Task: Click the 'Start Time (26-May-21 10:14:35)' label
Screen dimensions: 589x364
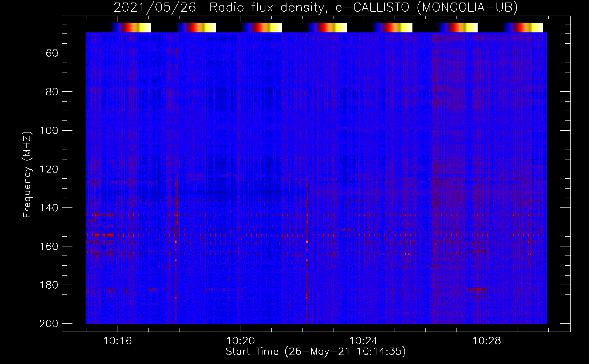Action: coord(316,352)
